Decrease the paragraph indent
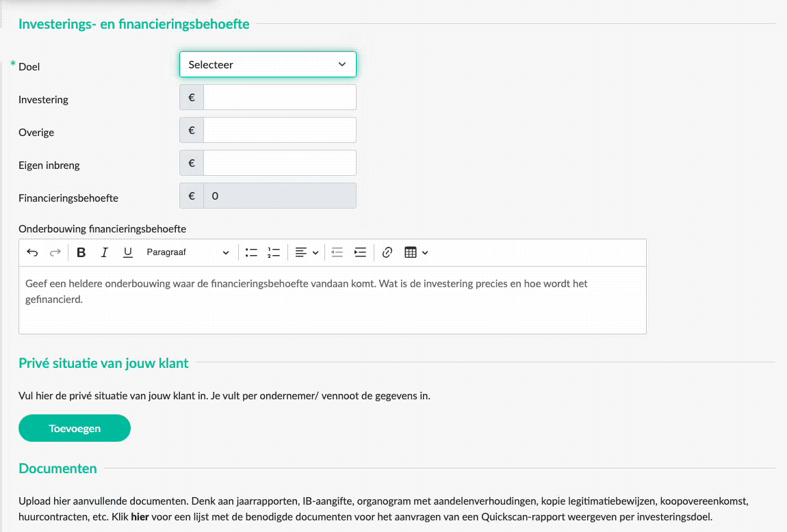This screenshot has width=787, height=532. (337, 252)
